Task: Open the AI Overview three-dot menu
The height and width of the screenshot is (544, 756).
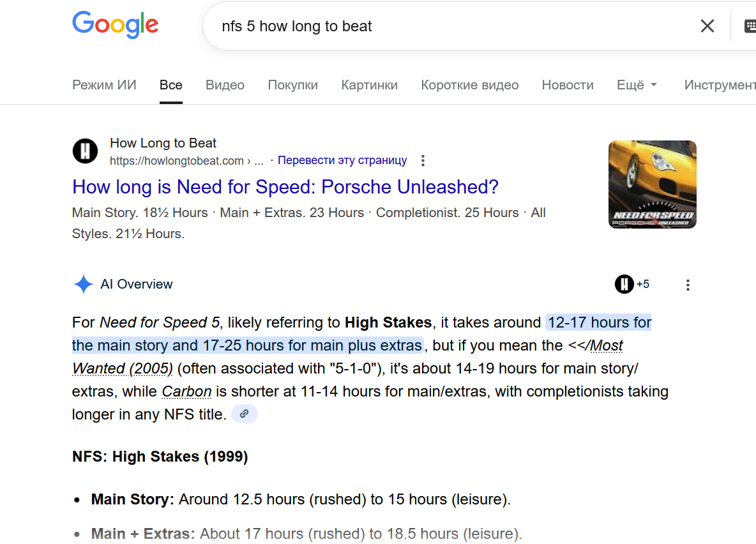Action: pyautogui.click(x=688, y=285)
